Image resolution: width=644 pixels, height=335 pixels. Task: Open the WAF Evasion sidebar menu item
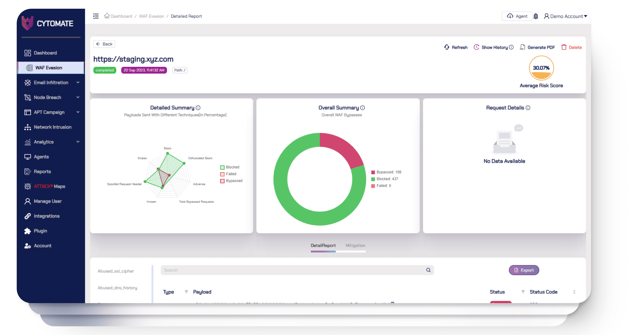coord(51,68)
